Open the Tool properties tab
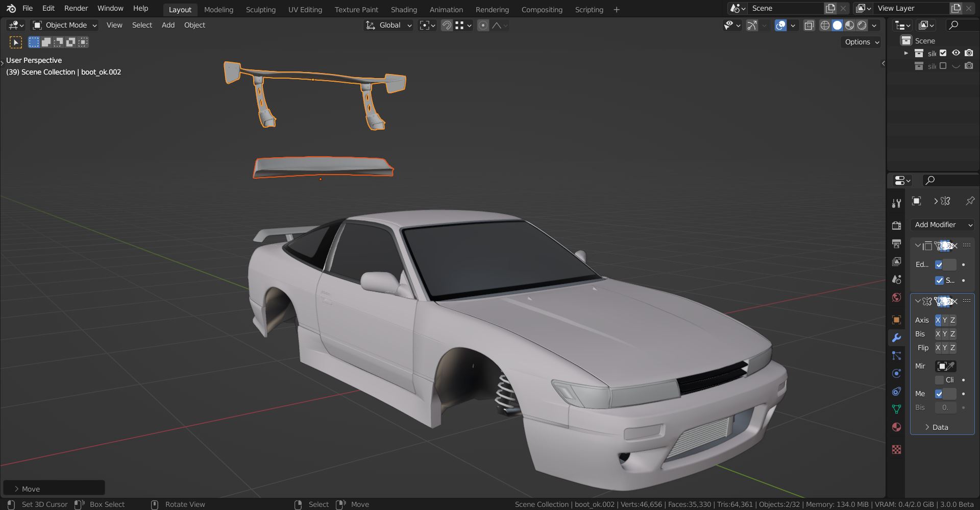 [x=896, y=203]
